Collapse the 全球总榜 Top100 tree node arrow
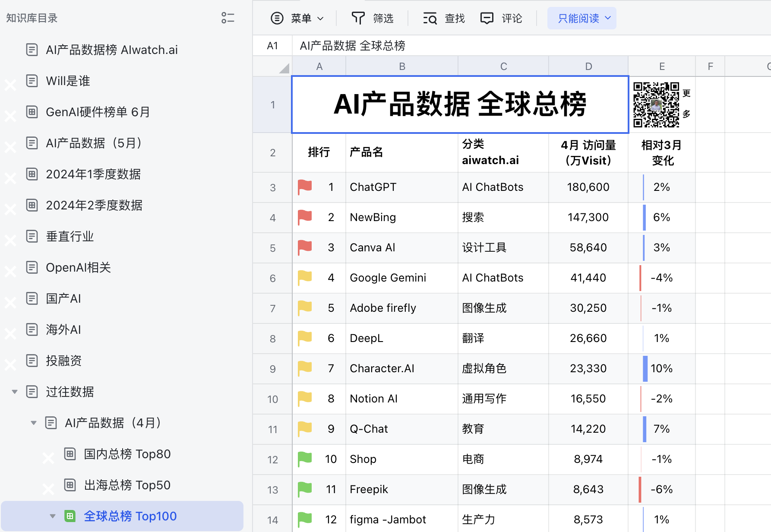 [53, 516]
